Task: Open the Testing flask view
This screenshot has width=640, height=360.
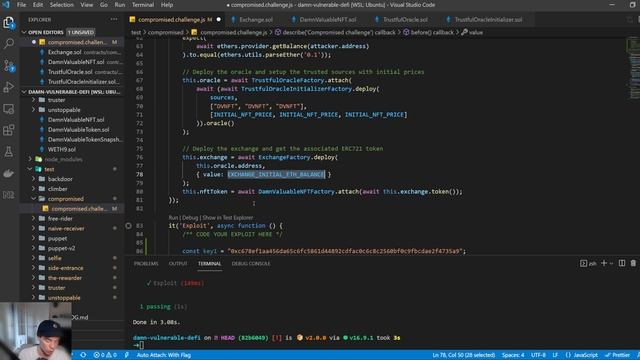Action: [9, 152]
